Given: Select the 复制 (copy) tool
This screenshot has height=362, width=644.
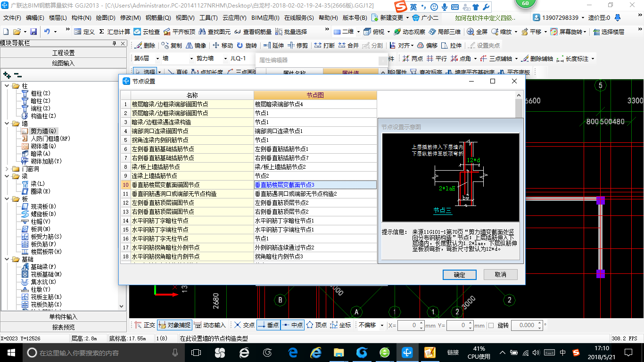Looking at the screenshot, I should pos(171,46).
